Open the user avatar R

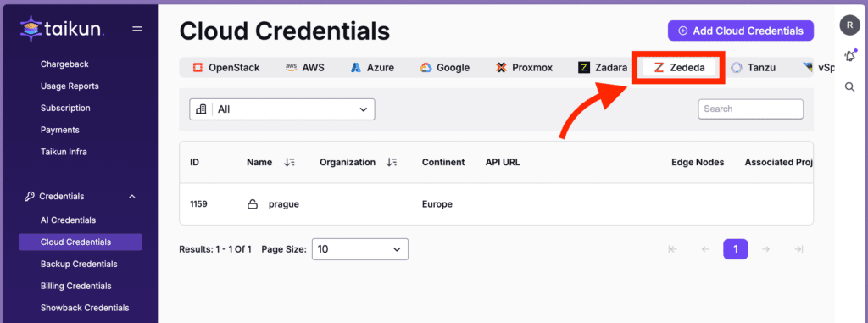tap(849, 25)
